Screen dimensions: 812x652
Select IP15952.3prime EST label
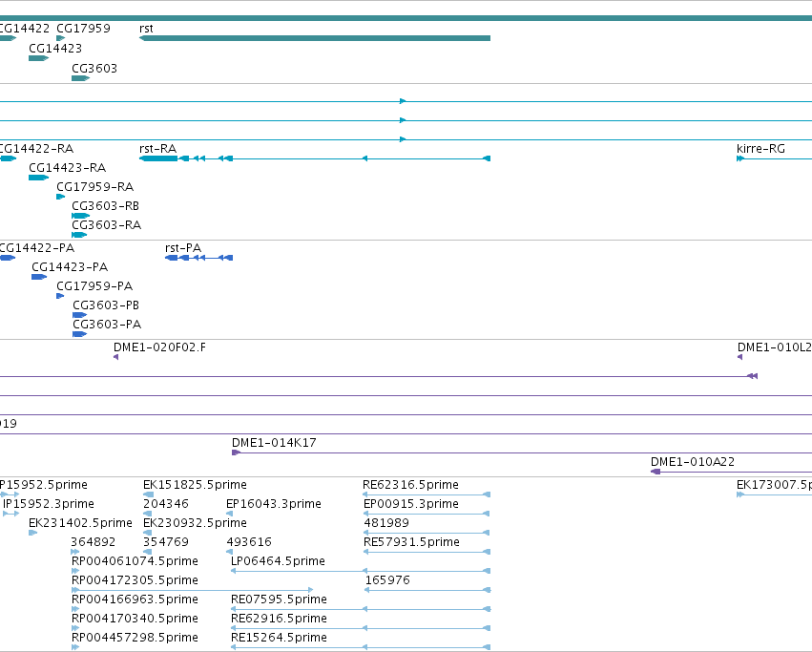click(x=48, y=504)
